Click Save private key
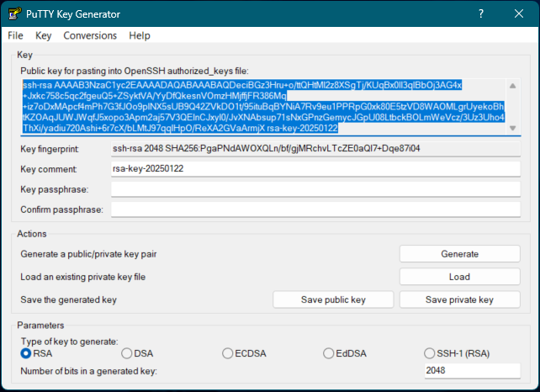The height and width of the screenshot is (392, 540). click(460, 299)
